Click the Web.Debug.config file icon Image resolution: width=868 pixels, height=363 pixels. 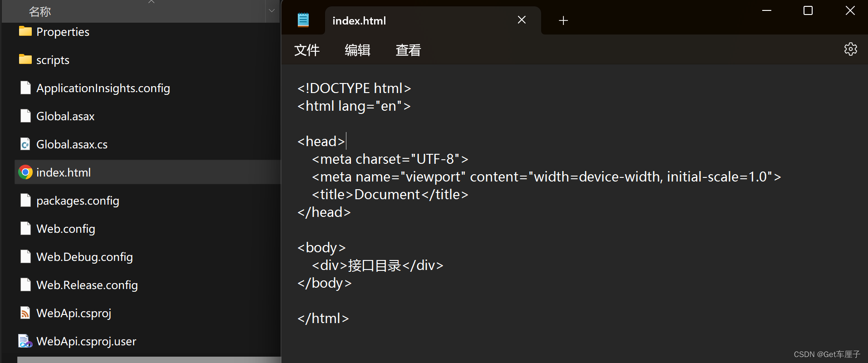pyautogui.click(x=25, y=256)
